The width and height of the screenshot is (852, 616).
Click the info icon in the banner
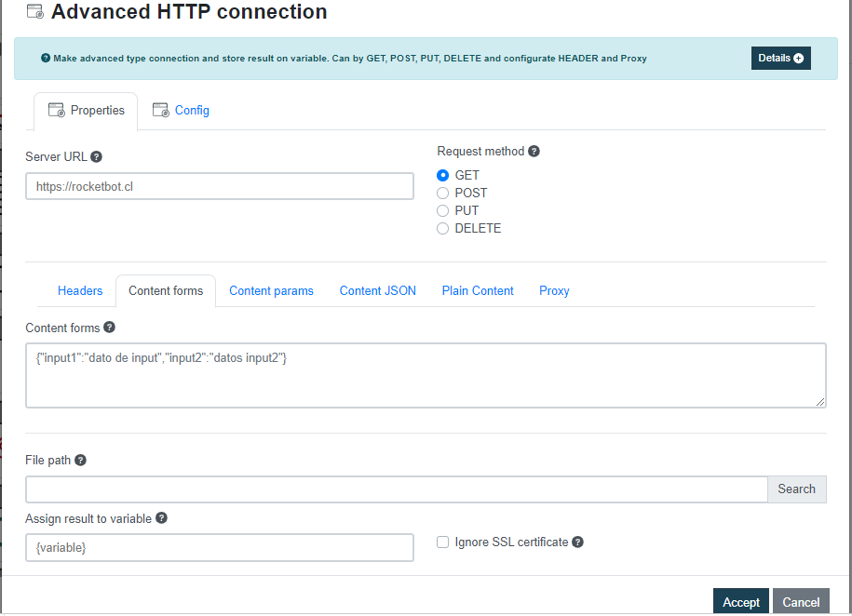[x=46, y=58]
